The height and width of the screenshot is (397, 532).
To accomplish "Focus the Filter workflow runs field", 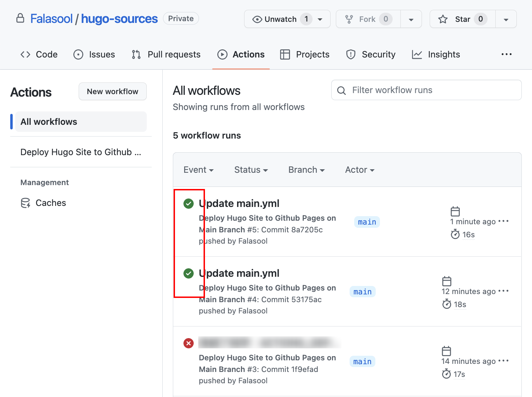I will pos(426,90).
